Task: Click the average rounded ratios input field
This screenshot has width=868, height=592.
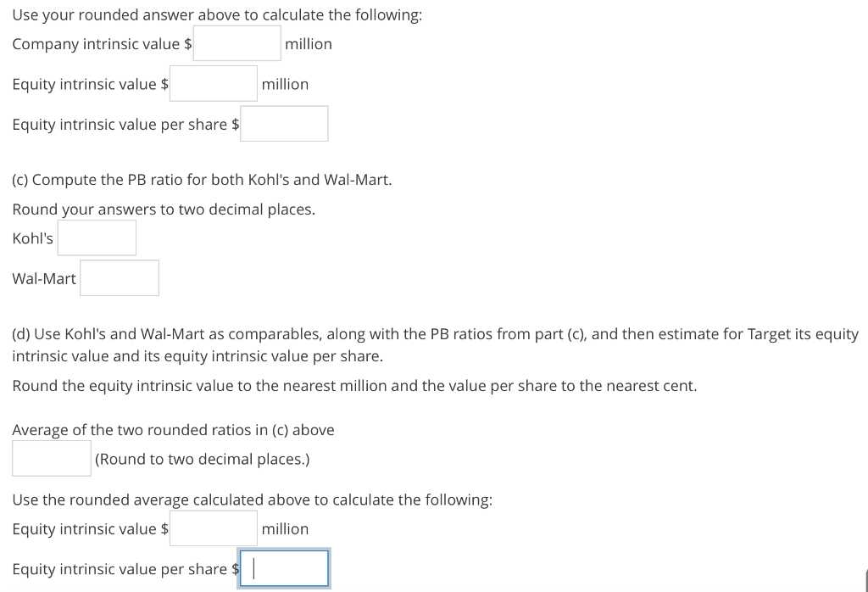Action: [52, 458]
